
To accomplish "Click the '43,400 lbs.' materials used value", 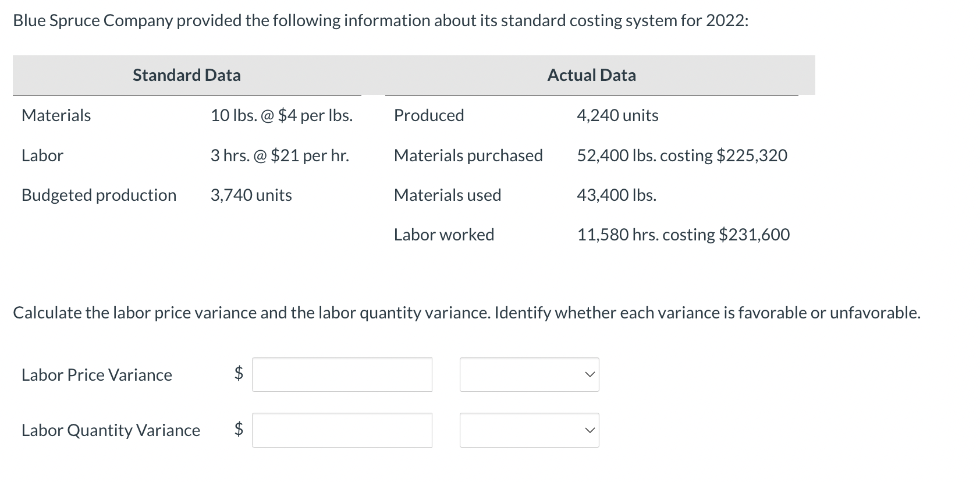I will pyautogui.click(x=616, y=195).
